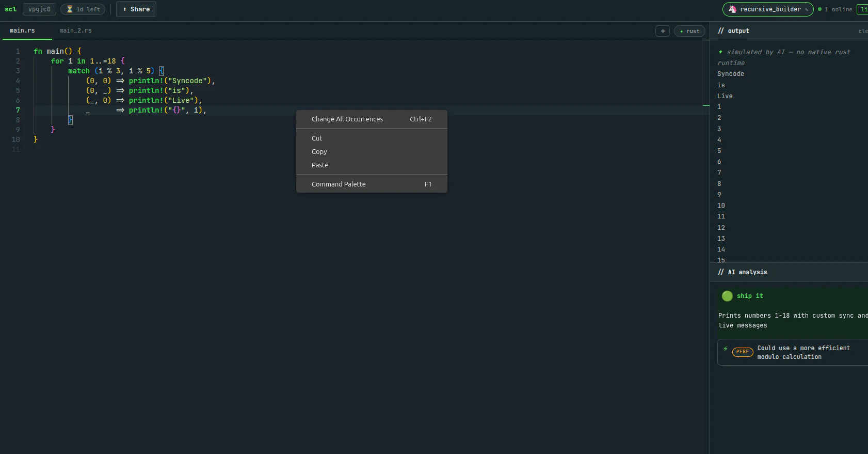The height and width of the screenshot is (454, 868).
Task: Click the modulo calculation suggestion text
Action: 803,352
